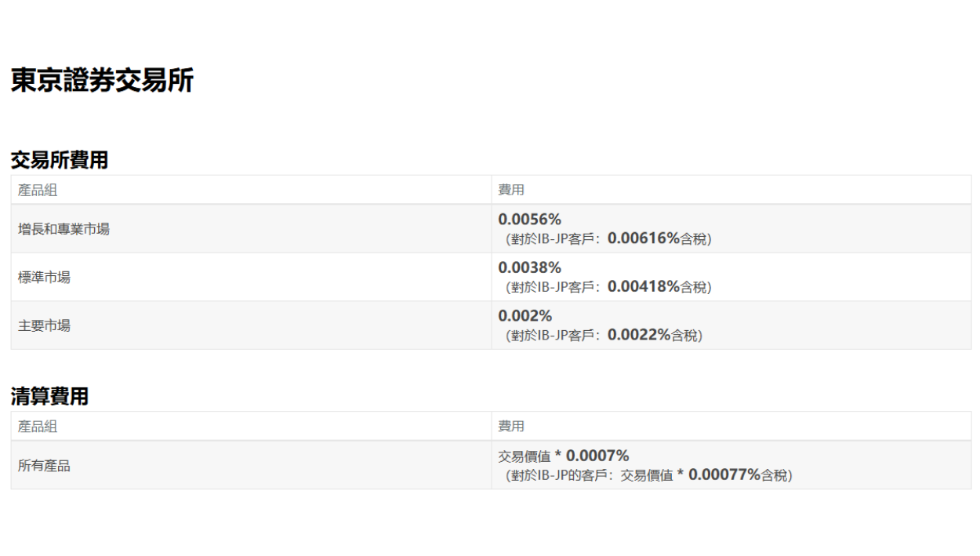980x556 pixels.
Task: Select the 0.0056% fee value
Action: pos(530,220)
